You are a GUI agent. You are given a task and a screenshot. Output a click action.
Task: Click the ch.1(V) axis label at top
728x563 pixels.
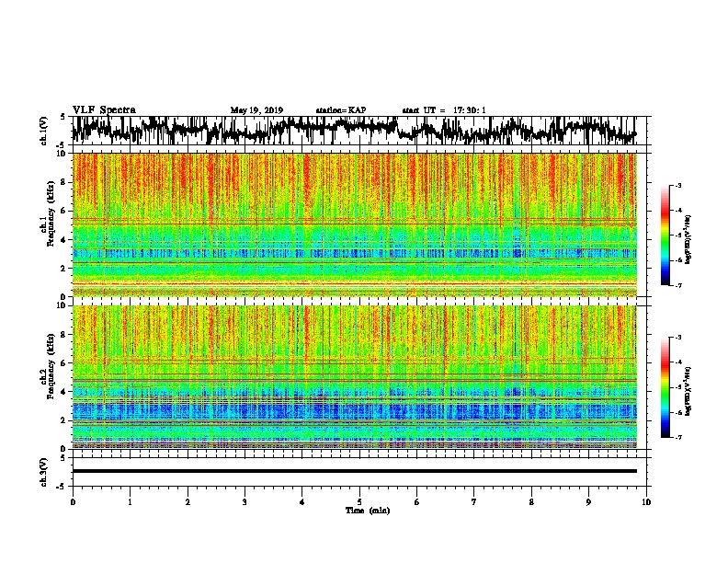[x=44, y=131]
